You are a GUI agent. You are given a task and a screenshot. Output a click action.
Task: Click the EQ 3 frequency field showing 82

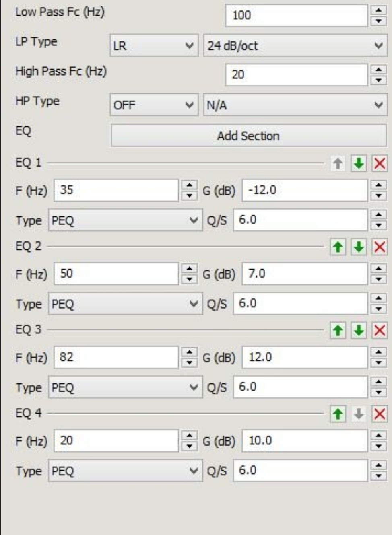[116, 357]
